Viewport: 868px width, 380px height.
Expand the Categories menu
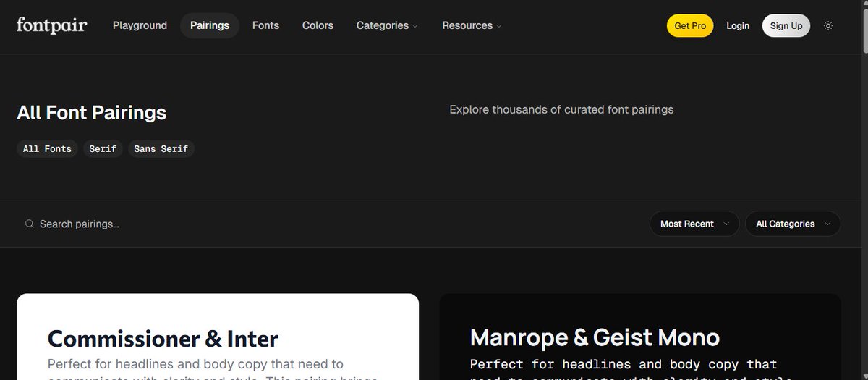387,25
